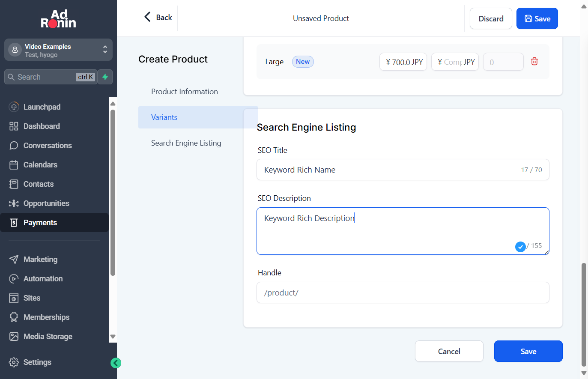Click the Handle input field
This screenshot has width=588, height=379.
(403, 292)
